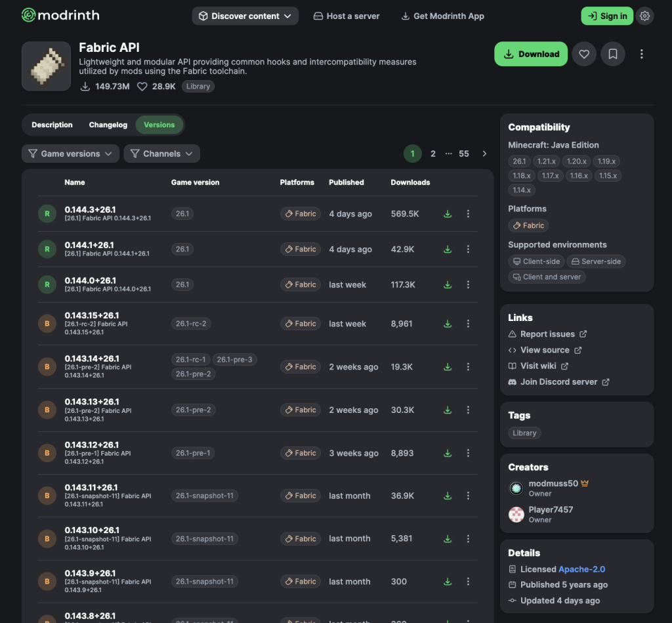Click the 1.21.x compatibility version tag
Screen dimensions: 672x623
click(x=547, y=161)
